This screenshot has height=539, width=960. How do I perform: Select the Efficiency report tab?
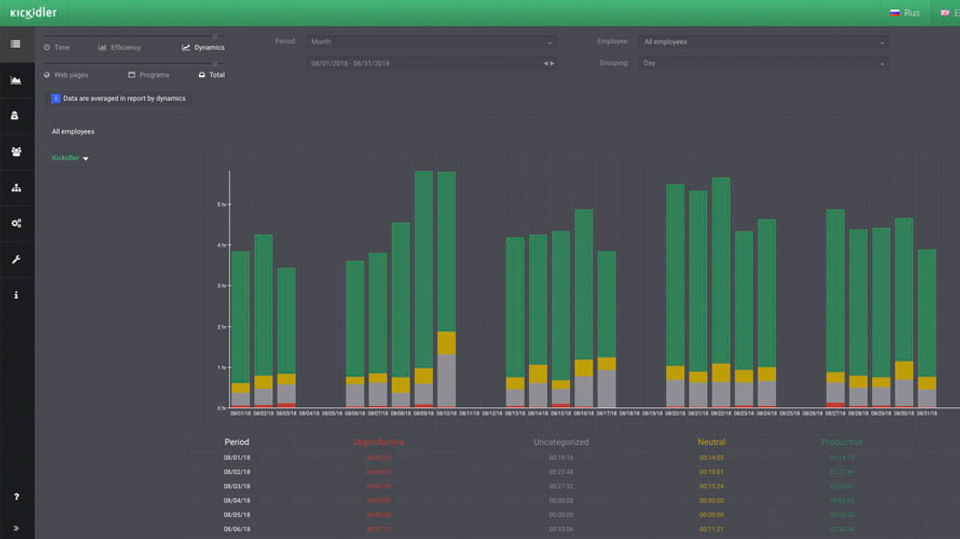tap(119, 47)
